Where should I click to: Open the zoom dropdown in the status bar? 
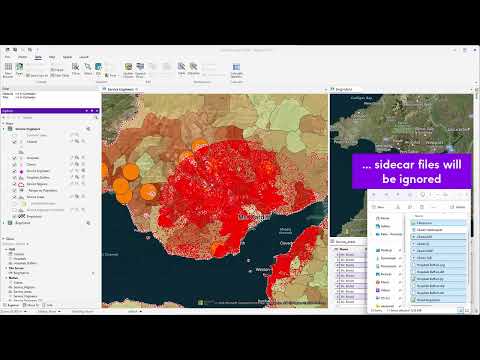pyautogui.click(x=26, y=311)
